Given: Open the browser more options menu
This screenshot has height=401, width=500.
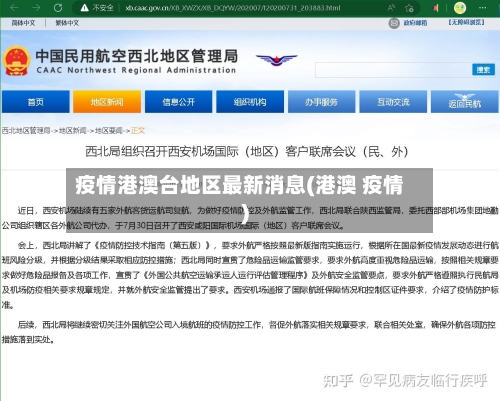Looking at the screenshot, I should 482,7.
